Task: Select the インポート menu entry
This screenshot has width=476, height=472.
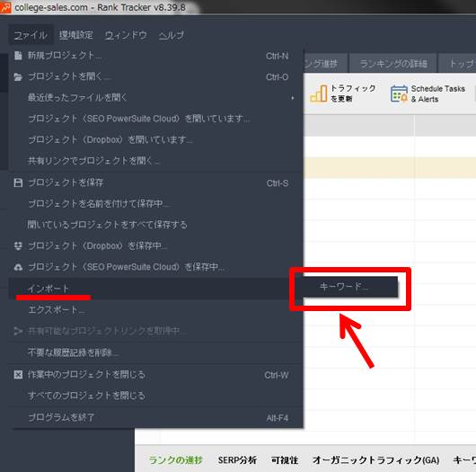Action: (x=155, y=289)
